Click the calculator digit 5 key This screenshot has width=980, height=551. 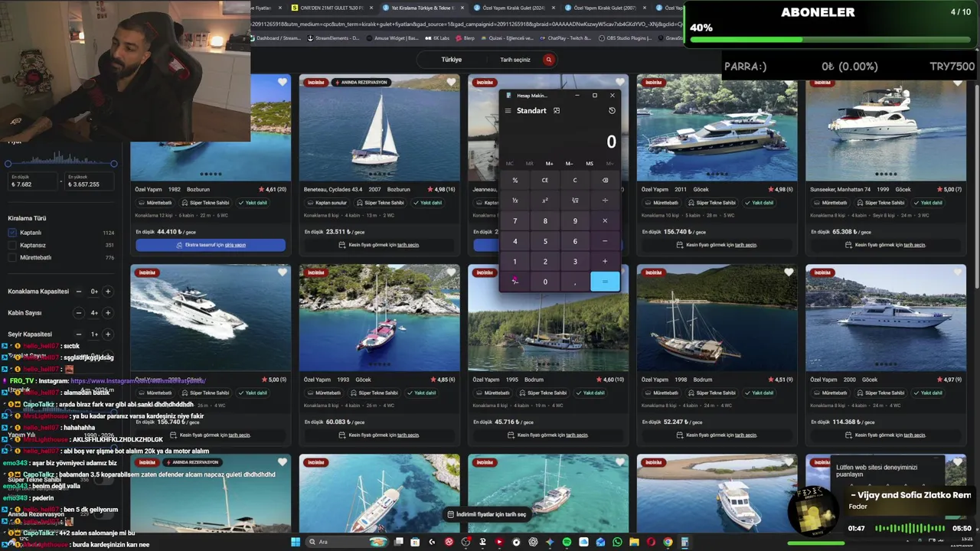[x=545, y=241]
